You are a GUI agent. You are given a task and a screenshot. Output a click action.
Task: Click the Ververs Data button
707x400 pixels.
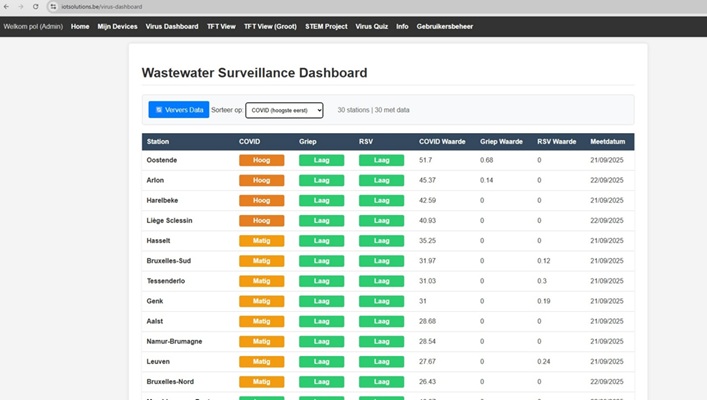point(179,110)
